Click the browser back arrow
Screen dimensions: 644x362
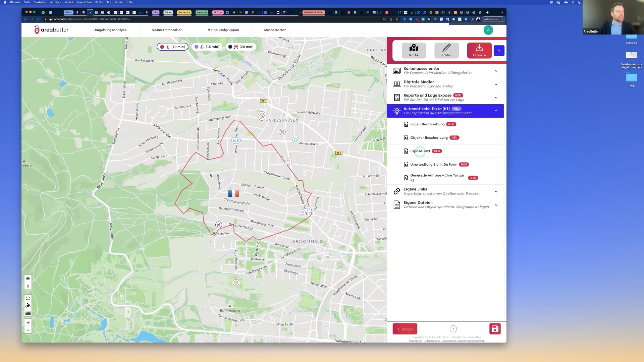(26, 19)
